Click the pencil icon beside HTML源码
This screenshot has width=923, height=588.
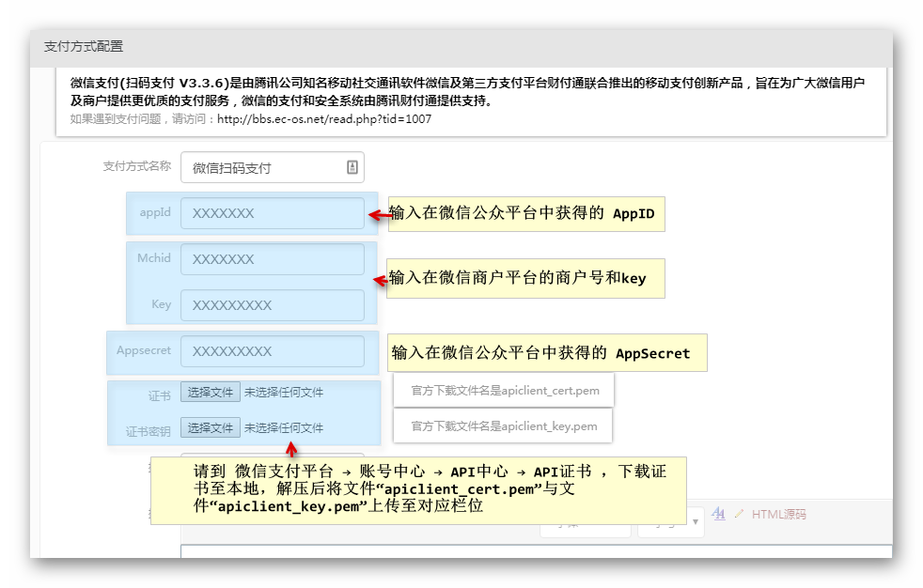(x=739, y=514)
